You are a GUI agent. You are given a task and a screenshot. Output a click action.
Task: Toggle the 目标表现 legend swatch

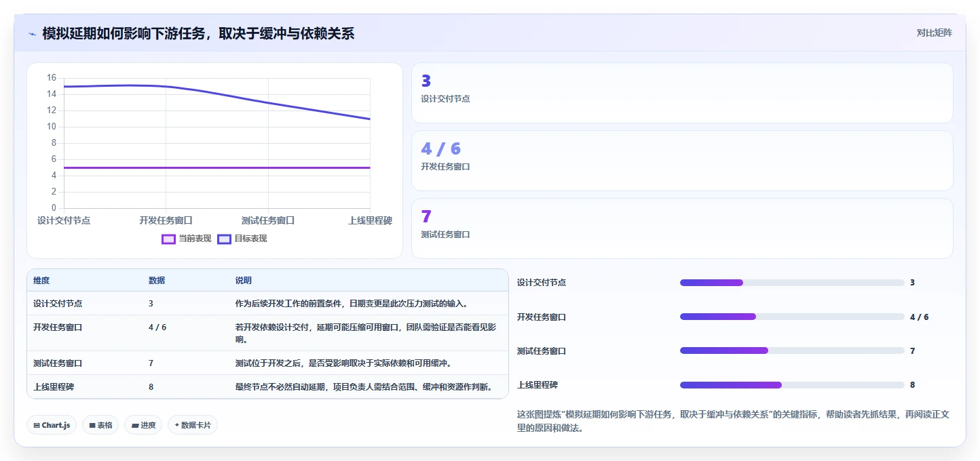[225, 239]
